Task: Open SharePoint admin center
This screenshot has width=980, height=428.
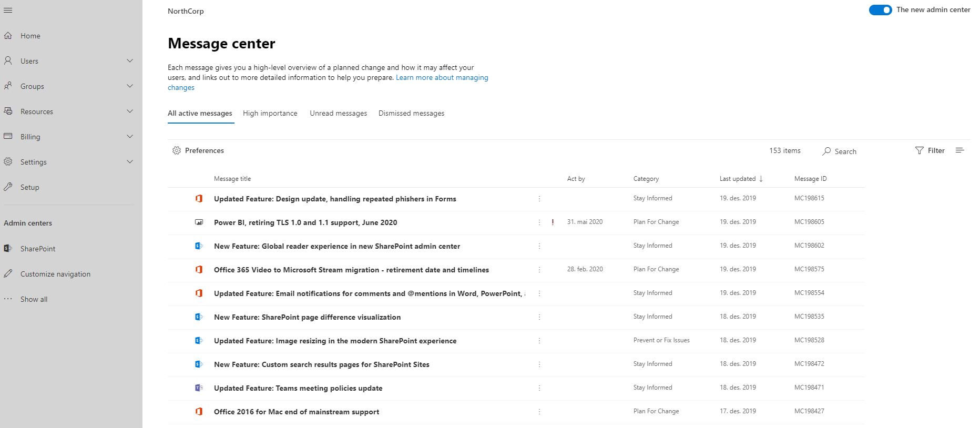Action: pyautogui.click(x=37, y=249)
